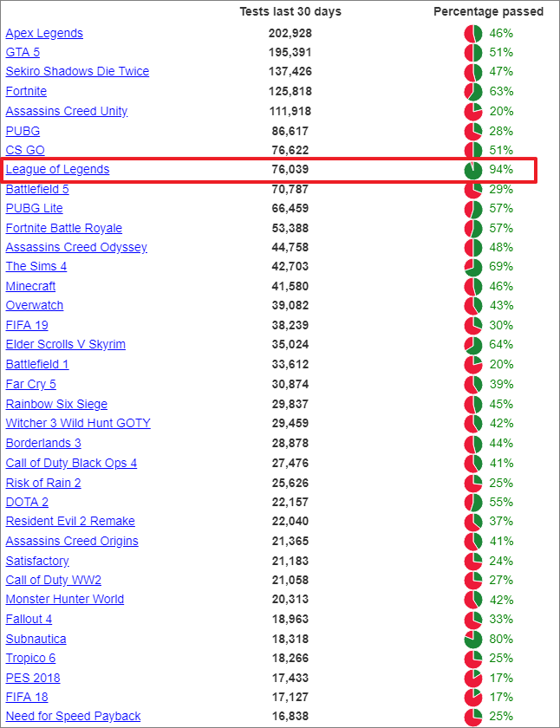Viewport: 560px width, 728px height.
Task: Open Need for Speed Payback link
Action: click(x=73, y=717)
